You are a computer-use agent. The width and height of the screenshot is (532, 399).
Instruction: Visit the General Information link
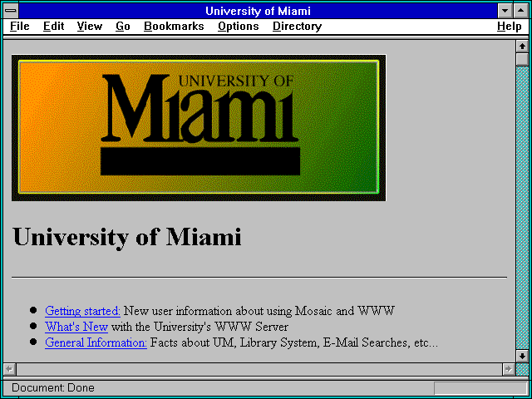pos(96,342)
